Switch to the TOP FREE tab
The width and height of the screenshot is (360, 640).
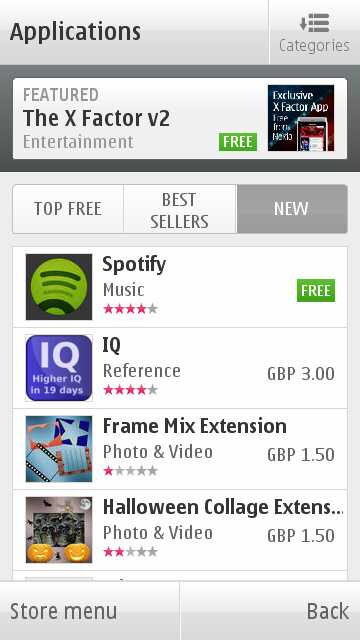point(68,209)
